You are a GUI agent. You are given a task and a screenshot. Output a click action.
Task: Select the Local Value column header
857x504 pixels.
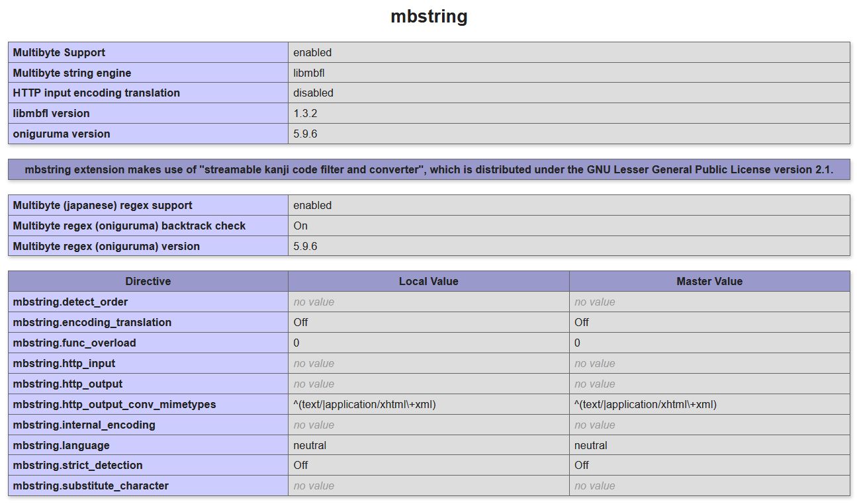pyautogui.click(x=428, y=281)
